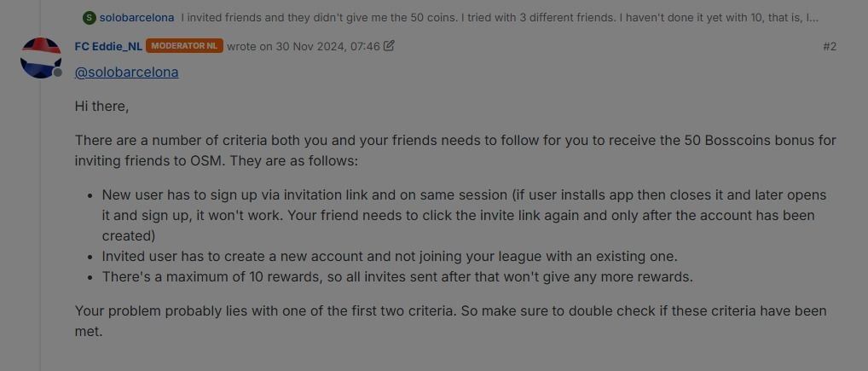The image size is (868, 371).
Task: Open FC Eddie_NL's flag profile picture
Action: [x=40, y=57]
